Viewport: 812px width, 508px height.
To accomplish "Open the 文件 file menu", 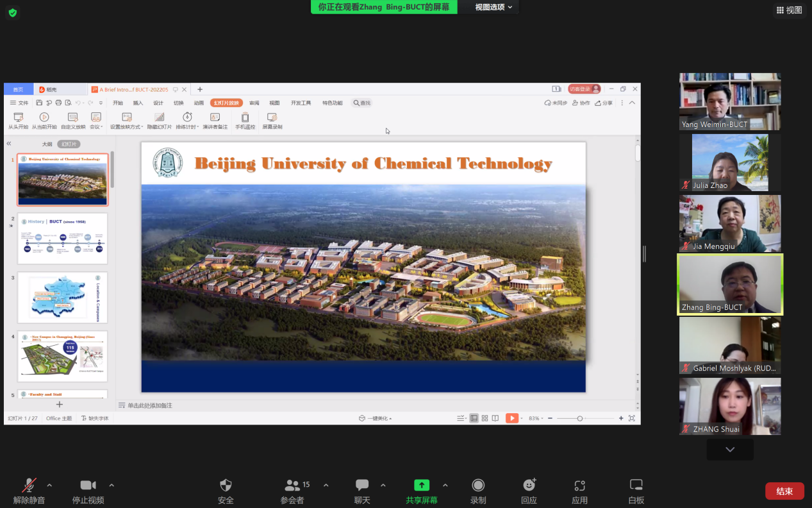I will 19,103.
